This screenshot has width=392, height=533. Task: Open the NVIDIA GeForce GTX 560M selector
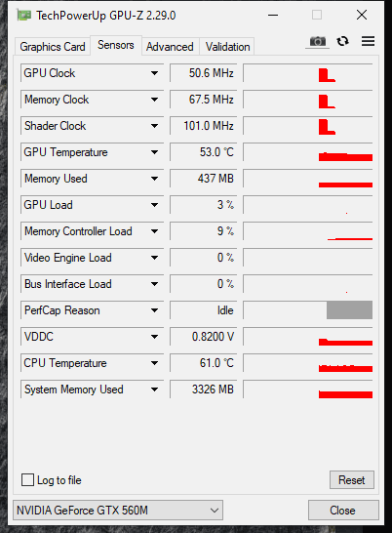[118, 510]
